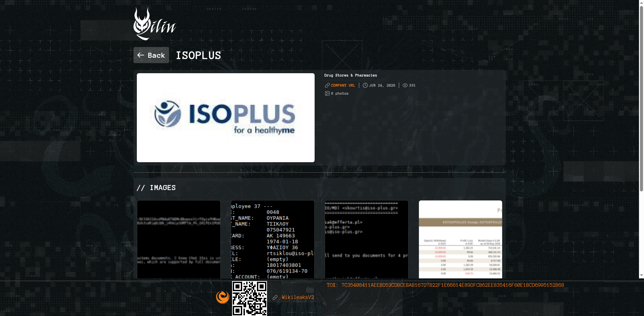644x316 pixels.
Task: Go back using the Back button
Action: [x=151, y=55]
